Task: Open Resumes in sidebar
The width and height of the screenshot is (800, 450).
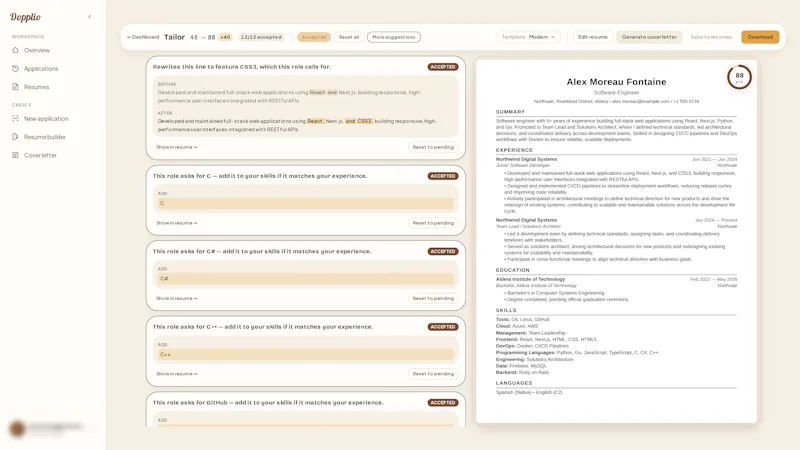Action: tap(37, 87)
